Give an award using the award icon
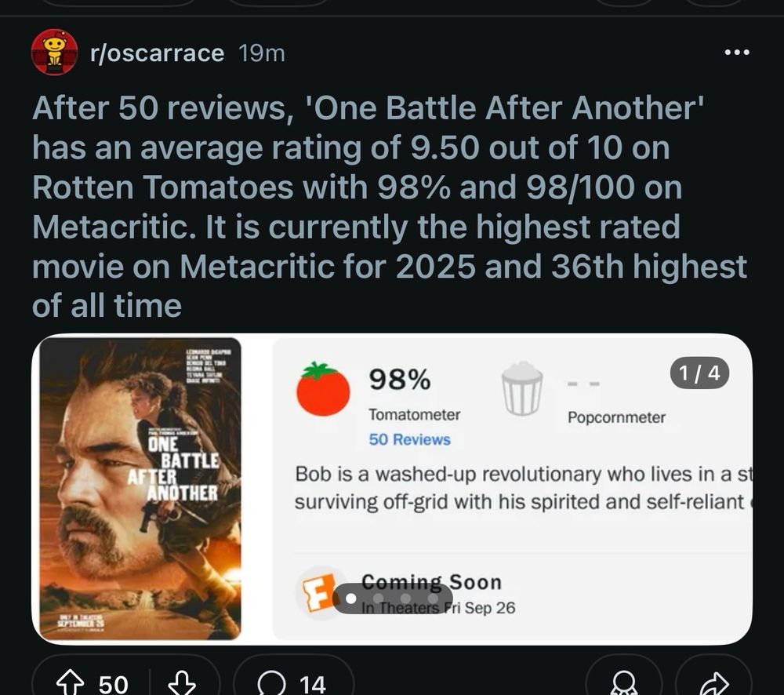The height and width of the screenshot is (695, 784). click(x=624, y=684)
